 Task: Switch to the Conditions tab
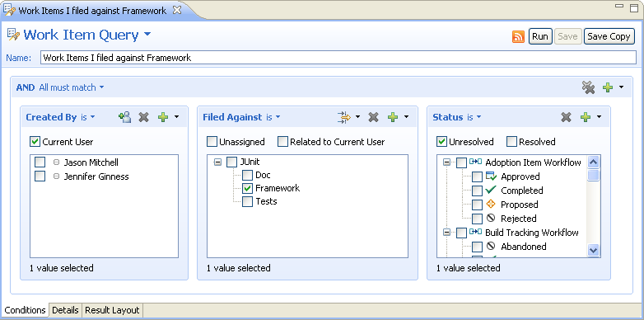25,310
